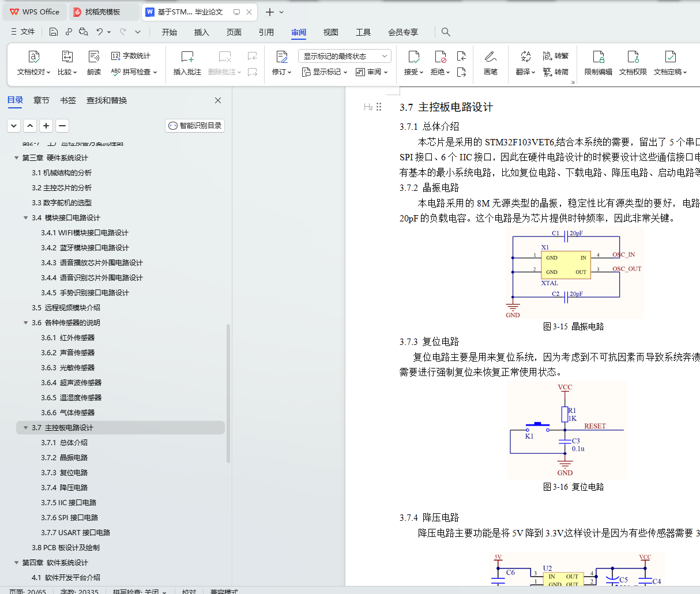Collapse the 3.7 主控板电路设计 node
The height and width of the screenshot is (594, 700).
coord(25,428)
